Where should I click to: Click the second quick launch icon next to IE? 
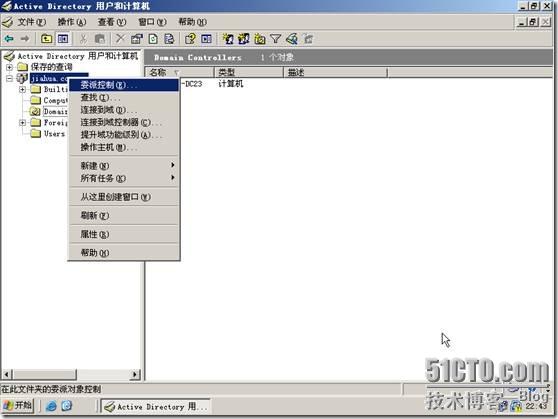(x=67, y=405)
